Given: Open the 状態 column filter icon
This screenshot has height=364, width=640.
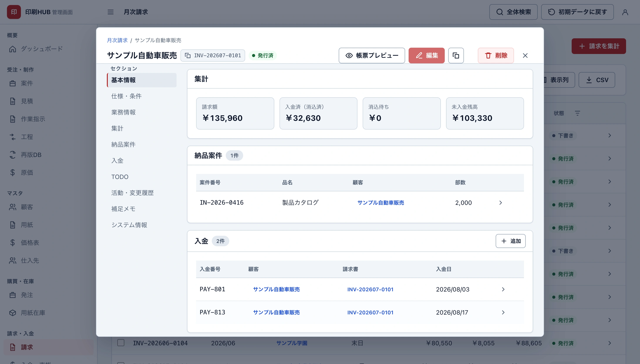Looking at the screenshot, I should [577, 113].
